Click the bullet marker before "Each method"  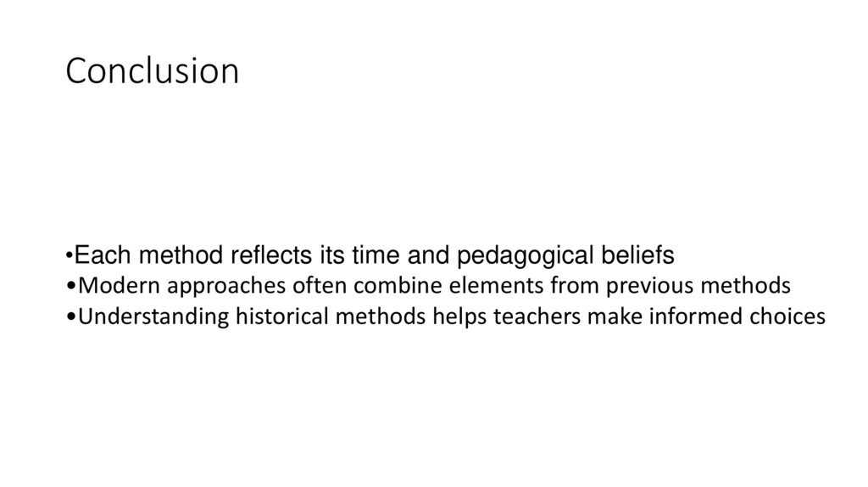(x=69, y=255)
